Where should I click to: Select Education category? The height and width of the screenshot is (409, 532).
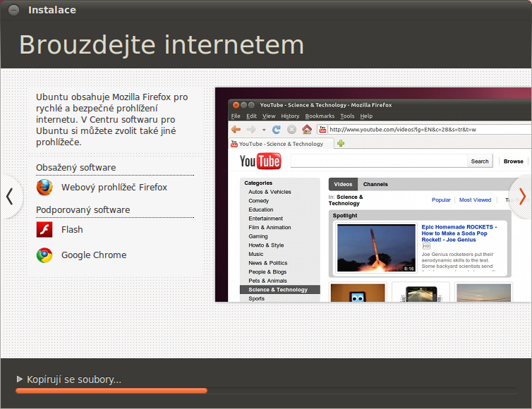point(260,209)
